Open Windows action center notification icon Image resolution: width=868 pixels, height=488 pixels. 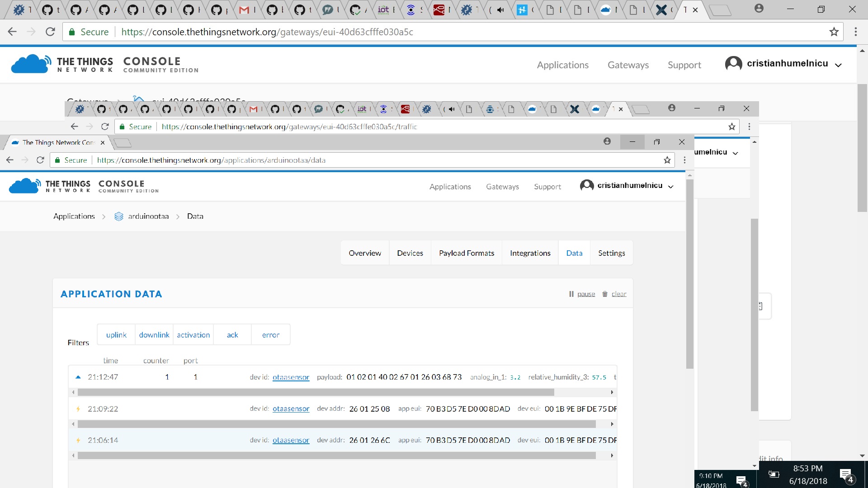(x=846, y=475)
